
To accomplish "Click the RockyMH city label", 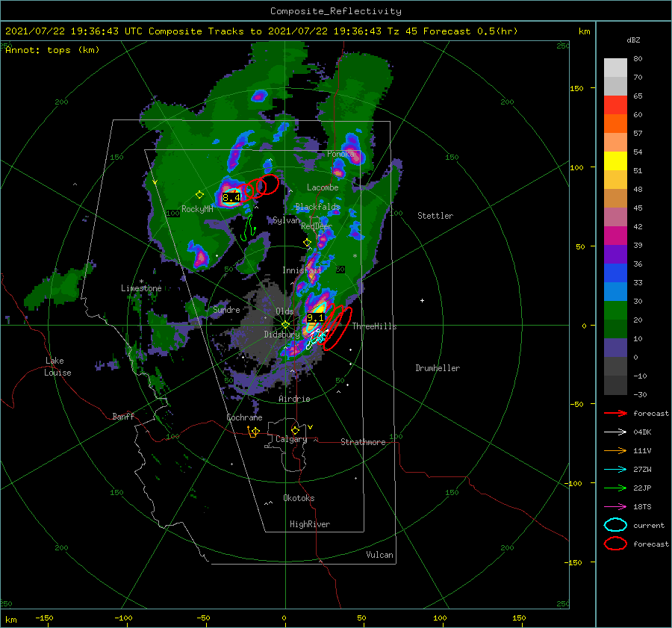I will coord(197,209).
